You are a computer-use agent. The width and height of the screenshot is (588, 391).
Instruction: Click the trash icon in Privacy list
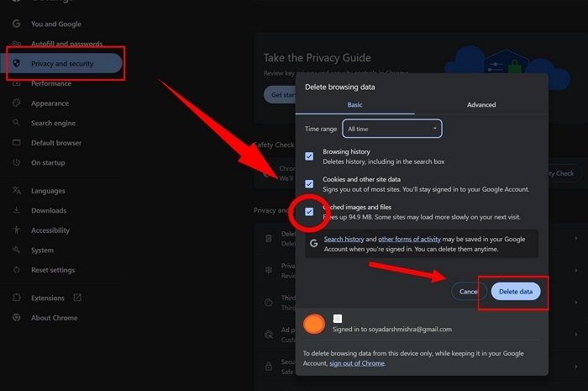269,238
